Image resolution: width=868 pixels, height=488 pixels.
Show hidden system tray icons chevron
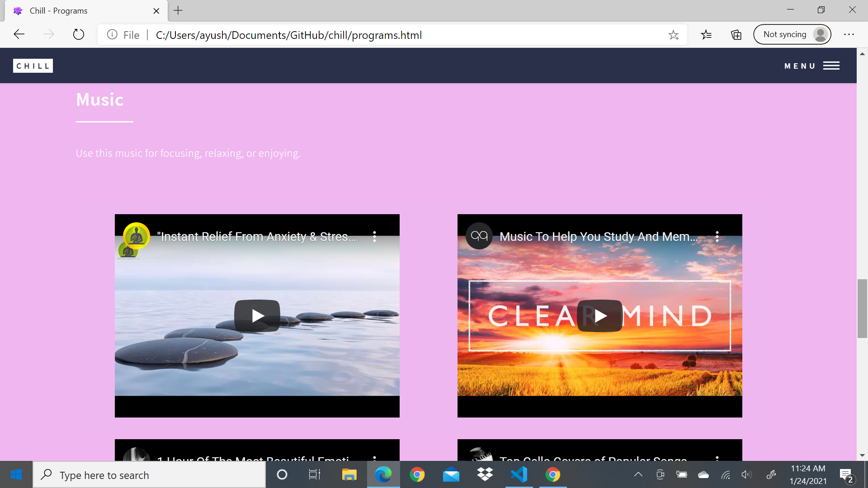(638, 474)
